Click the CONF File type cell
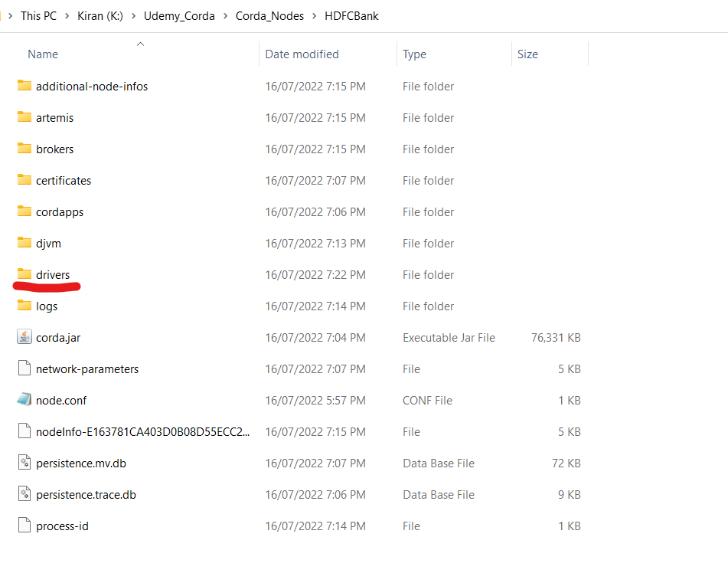 (x=427, y=401)
